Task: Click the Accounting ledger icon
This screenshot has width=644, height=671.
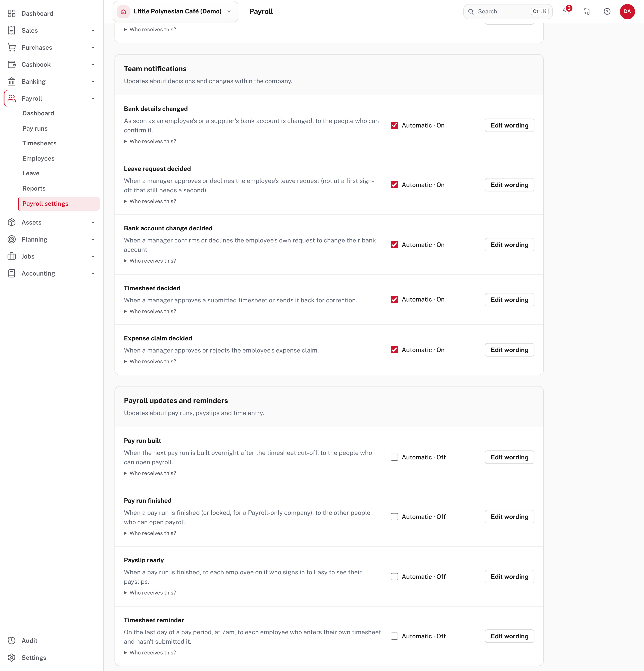Action: click(12, 274)
